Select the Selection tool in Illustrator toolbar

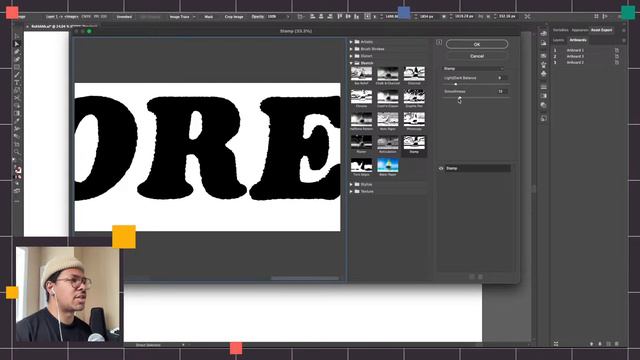17,37
